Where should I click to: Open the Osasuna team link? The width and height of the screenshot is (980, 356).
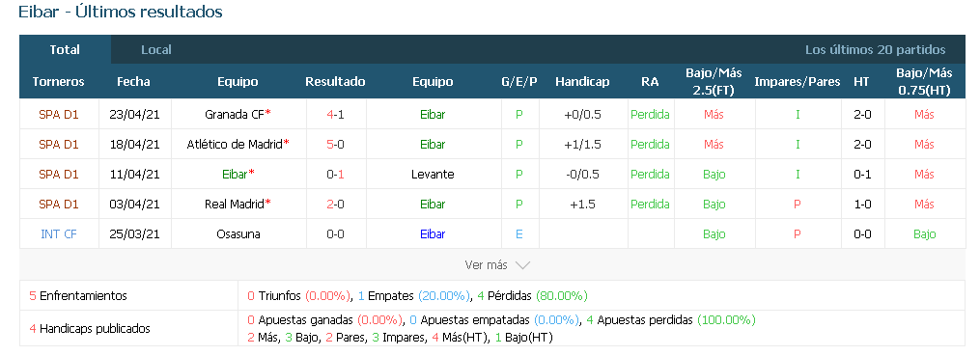coord(238,234)
